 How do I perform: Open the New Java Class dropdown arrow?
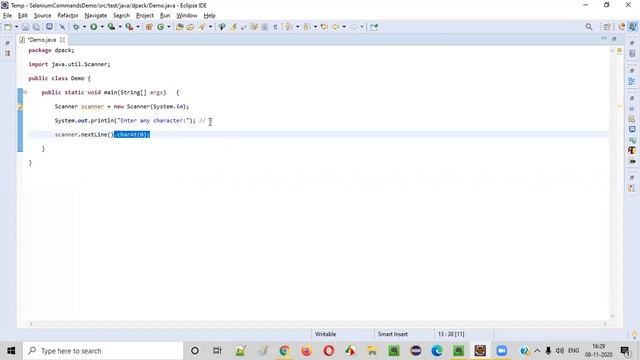(x=169, y=27)
